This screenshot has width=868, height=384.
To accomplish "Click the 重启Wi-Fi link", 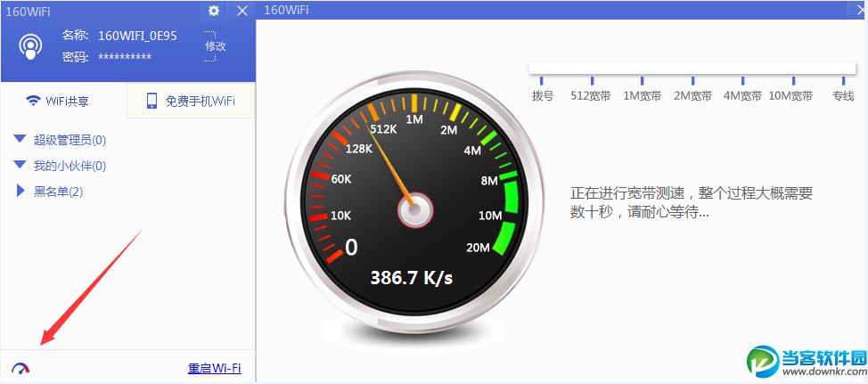I will pos(215,369).
